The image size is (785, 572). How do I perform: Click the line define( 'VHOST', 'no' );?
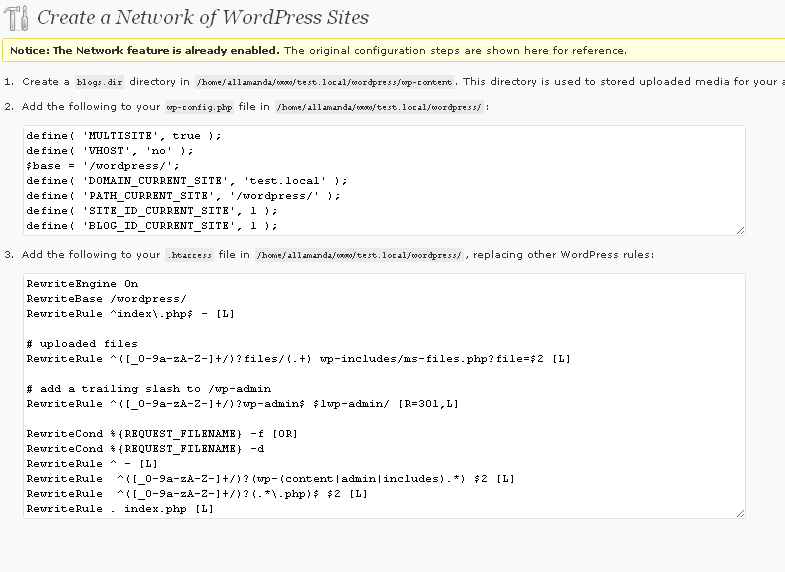tap(110, 151)
